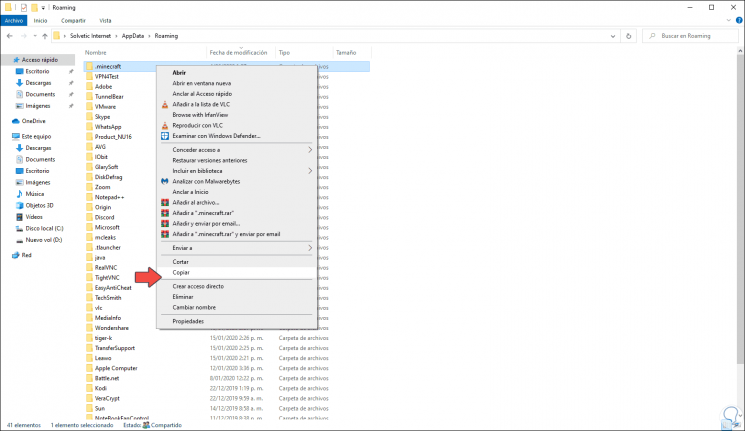Click the Back navigation arrow
This screenshot has width=745, height=431.
tap(10, 36)
